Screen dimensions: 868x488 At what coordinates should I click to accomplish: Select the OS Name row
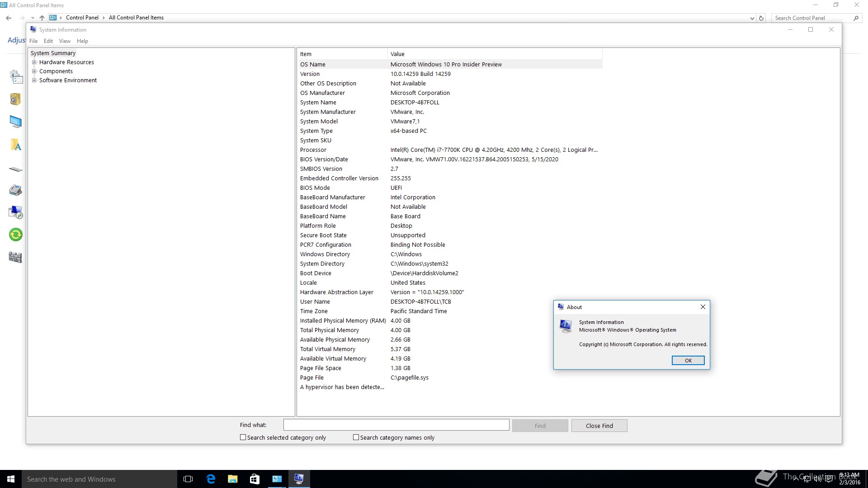point(450,65)
